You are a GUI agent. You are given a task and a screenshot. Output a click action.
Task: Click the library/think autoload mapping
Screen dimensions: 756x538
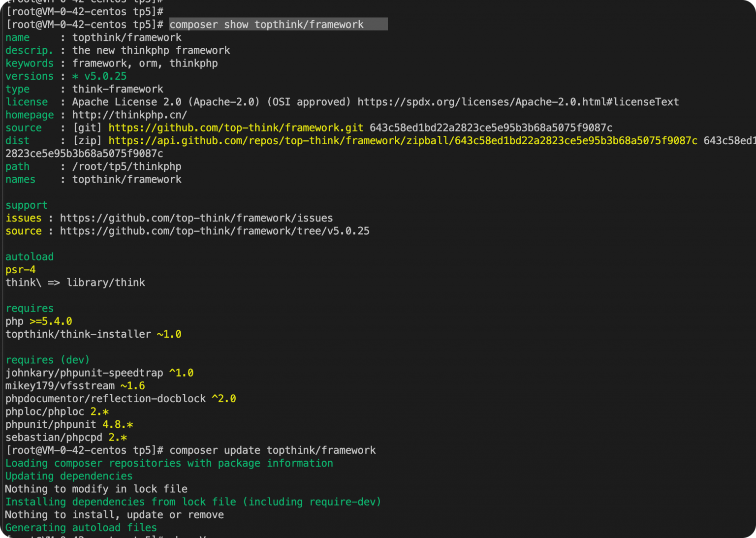tap(106, 283)
